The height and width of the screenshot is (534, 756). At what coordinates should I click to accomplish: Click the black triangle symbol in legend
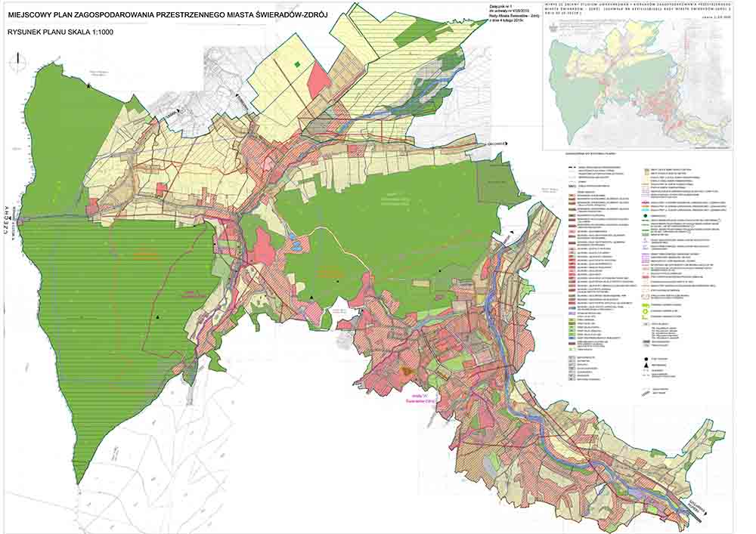point(647,364)
